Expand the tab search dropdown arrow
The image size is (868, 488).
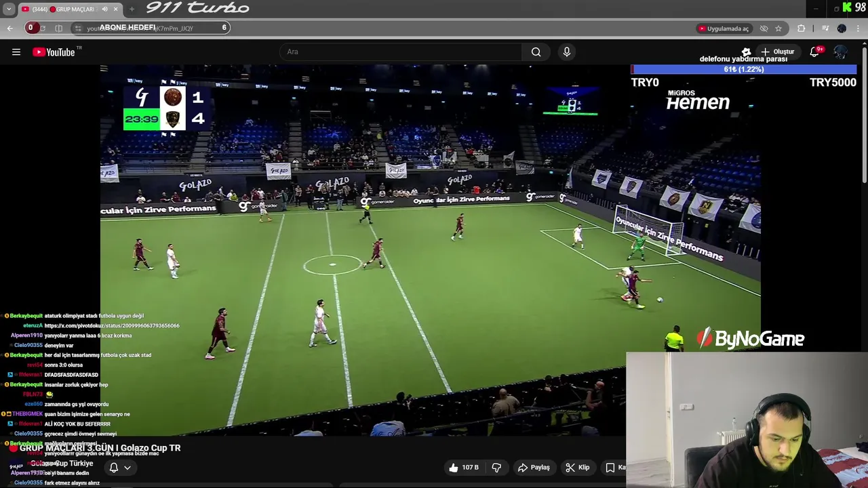(9, 9)
